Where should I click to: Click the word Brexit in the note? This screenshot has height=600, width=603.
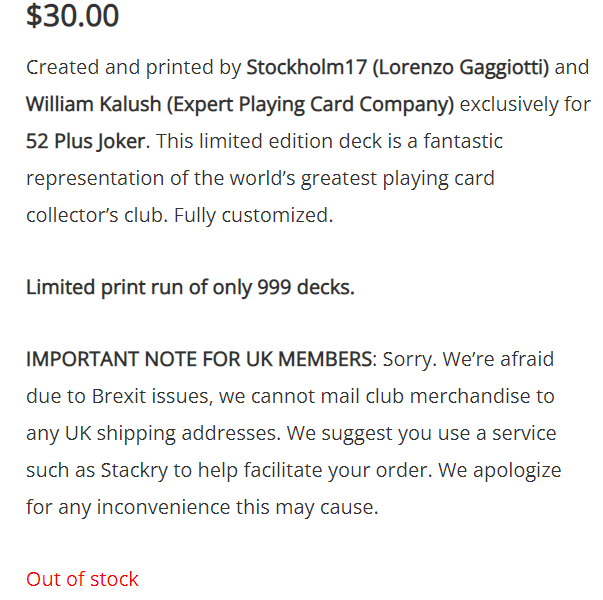[119, 396]
